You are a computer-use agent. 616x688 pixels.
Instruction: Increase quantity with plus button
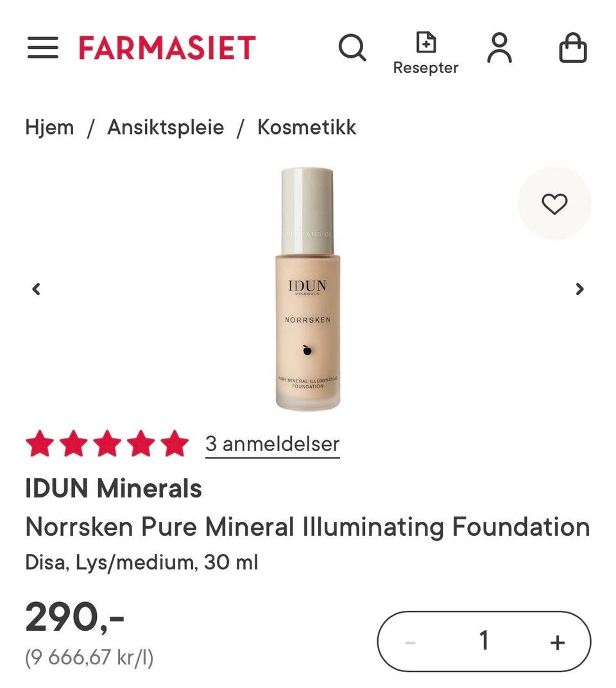click(558, 642)
